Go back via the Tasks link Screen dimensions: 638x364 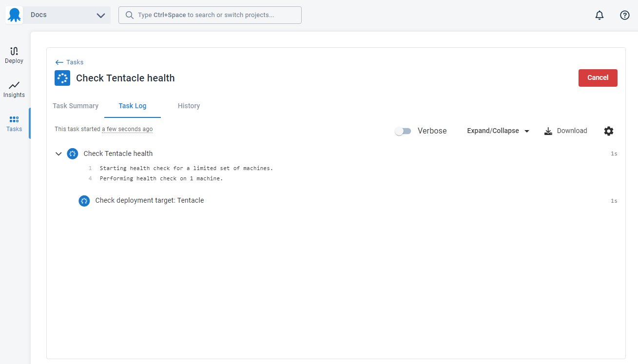(75, 62)
